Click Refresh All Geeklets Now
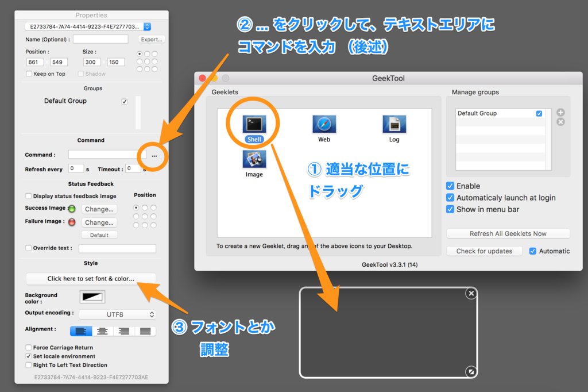 pos(508,233)
